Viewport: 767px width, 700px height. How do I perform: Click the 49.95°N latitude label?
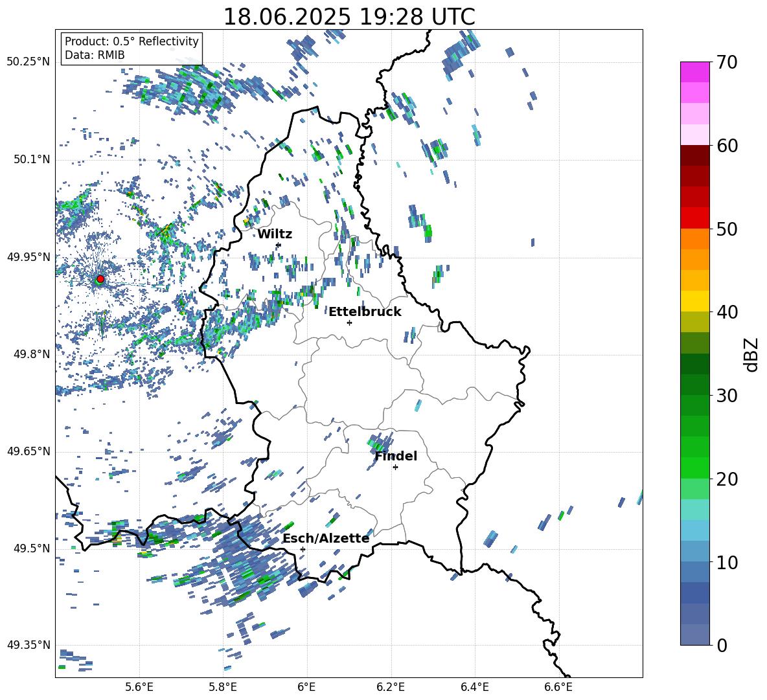click(29, 257)
